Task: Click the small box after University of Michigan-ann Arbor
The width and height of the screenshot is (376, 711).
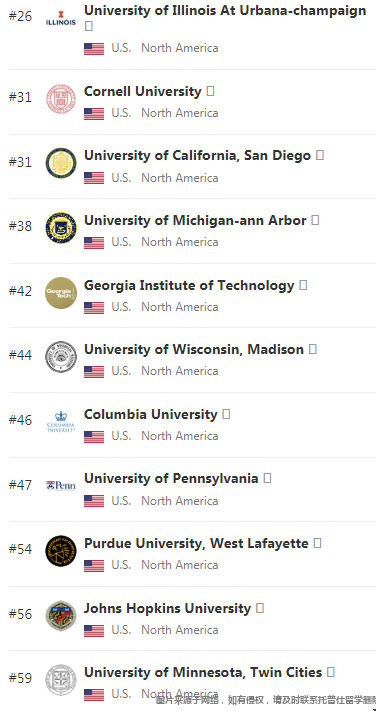Action: (315, 220)
